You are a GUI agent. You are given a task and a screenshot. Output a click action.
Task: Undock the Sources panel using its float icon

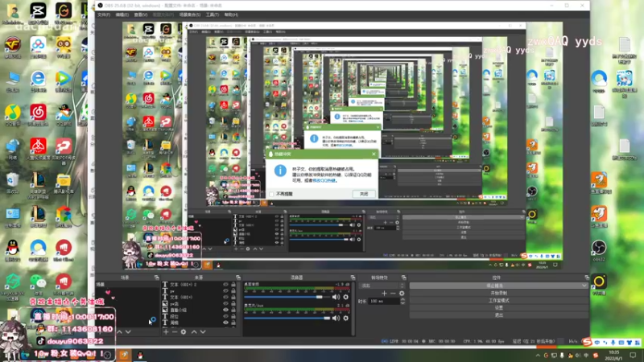click(x=238, y=278)
